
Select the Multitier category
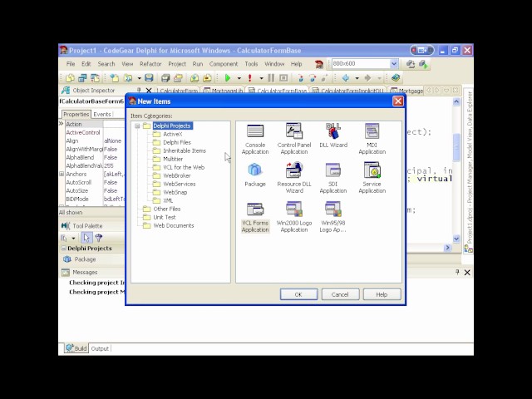[173, 159]
